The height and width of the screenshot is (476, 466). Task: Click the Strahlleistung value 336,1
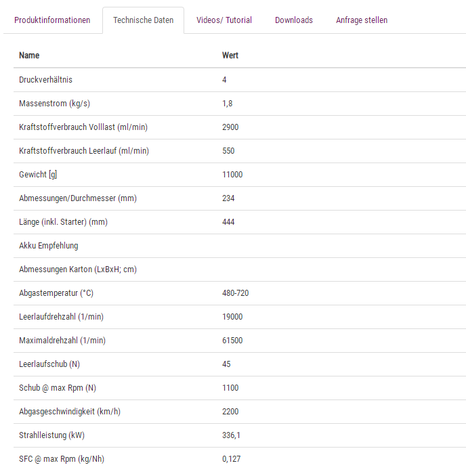(231, 435)
